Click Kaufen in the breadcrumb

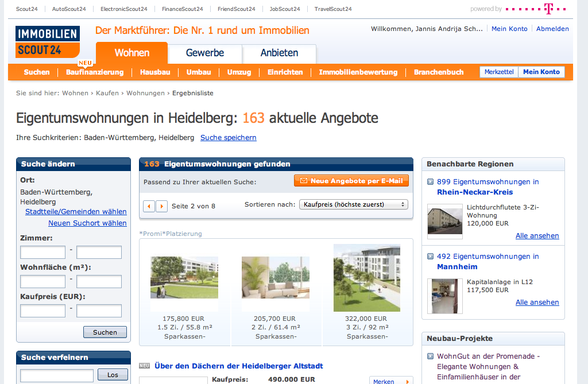pyautogui.click(x=107, y=93)
